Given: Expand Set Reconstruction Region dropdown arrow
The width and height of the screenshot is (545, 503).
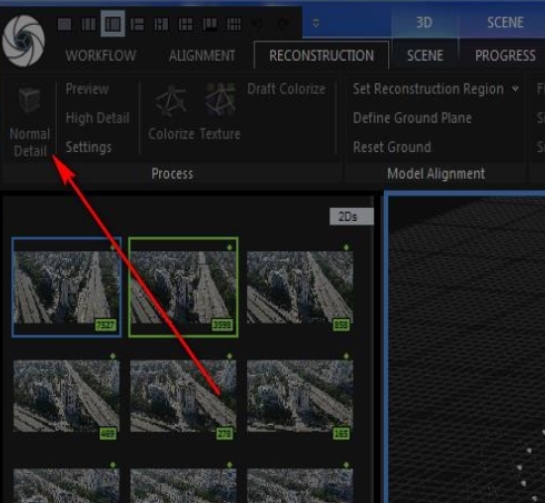Looking at the screenshot, I should click(515, 89).
